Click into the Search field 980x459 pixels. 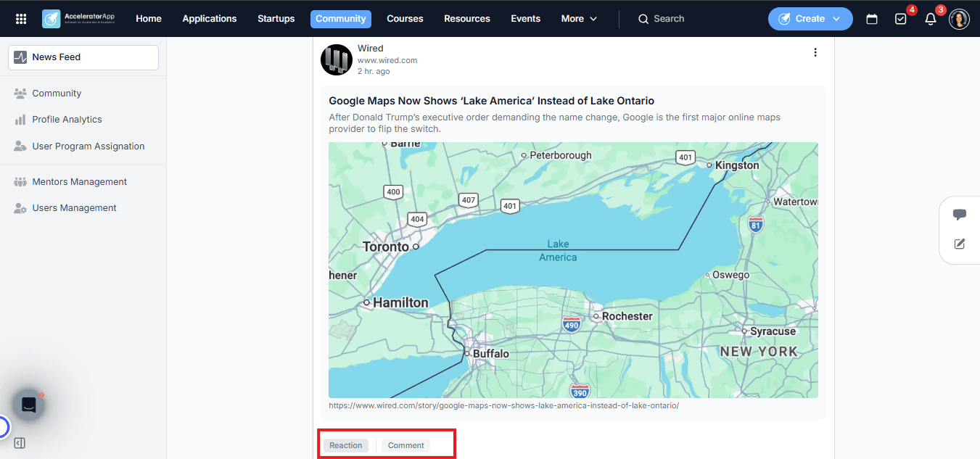point(669,19)
